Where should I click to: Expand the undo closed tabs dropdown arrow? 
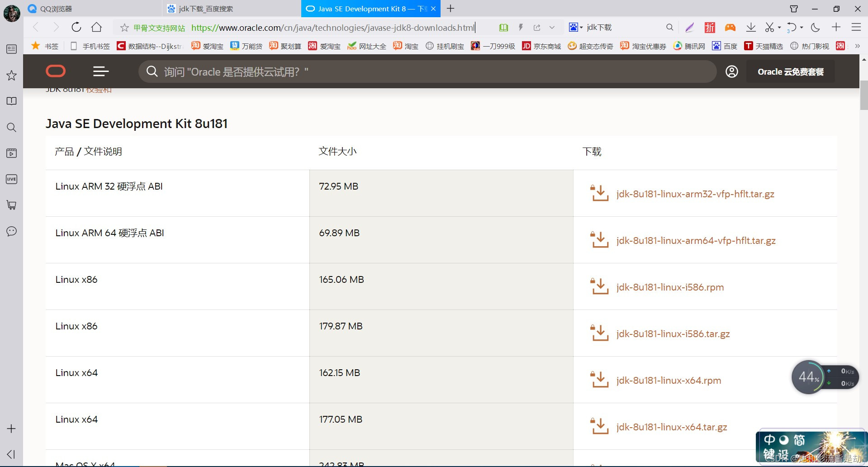click(x=802, y=28)
